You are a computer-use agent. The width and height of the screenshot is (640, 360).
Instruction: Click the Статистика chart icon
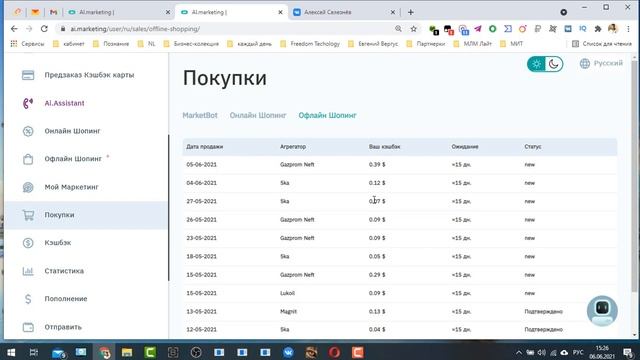click(28, 271)
